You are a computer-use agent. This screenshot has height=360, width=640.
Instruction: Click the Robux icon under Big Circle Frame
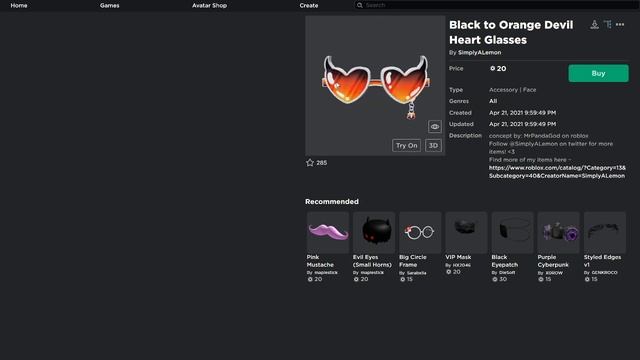tap(402, 280)
